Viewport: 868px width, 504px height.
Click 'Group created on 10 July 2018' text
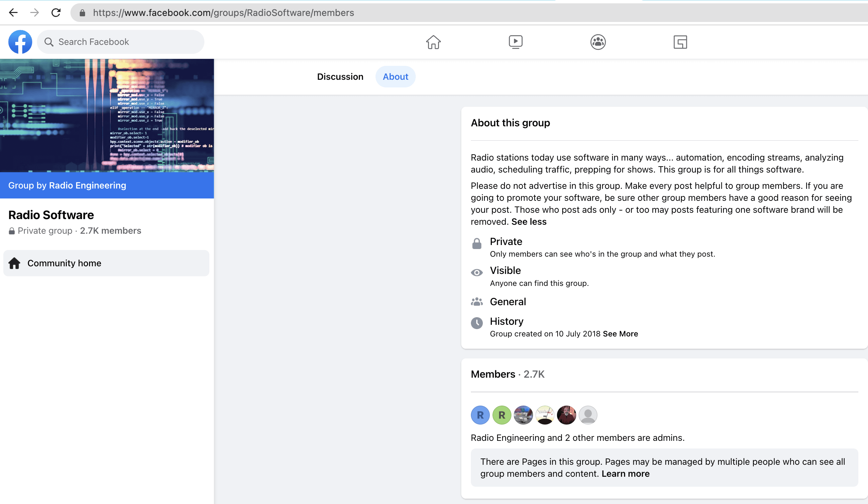coord(545,333)
